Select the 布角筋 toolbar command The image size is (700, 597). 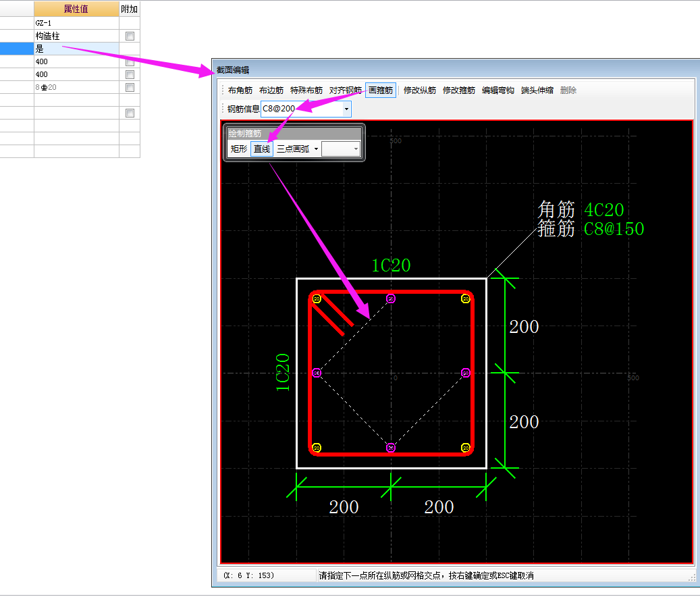[240, 90]
